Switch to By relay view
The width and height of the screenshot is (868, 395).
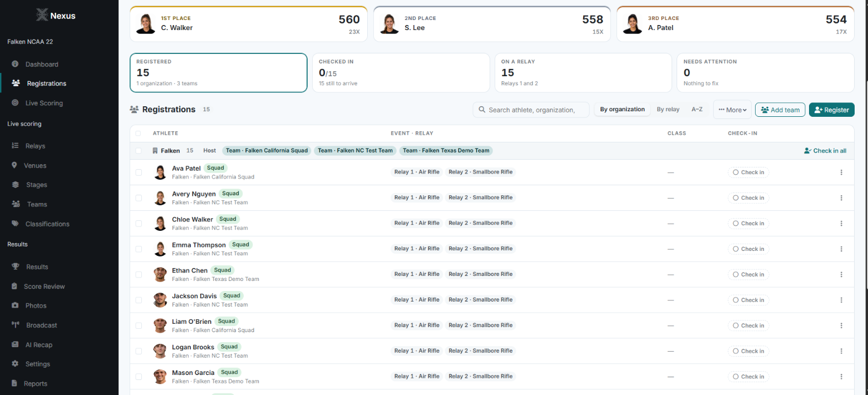668,110
